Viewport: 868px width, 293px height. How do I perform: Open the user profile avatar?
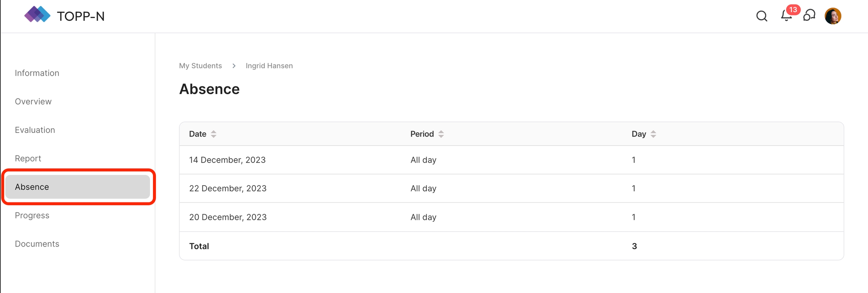click(833, 16)
